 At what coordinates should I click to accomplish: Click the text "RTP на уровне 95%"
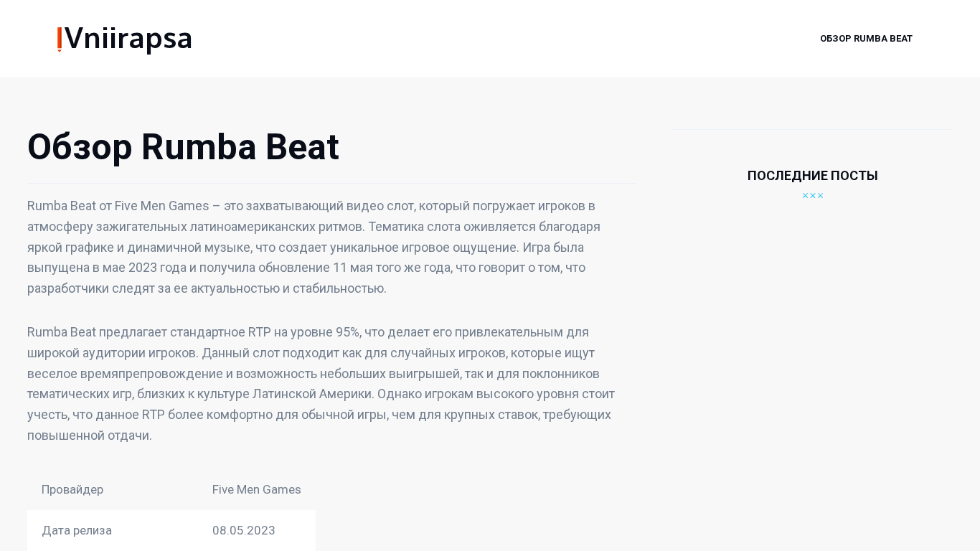(303, 332)
